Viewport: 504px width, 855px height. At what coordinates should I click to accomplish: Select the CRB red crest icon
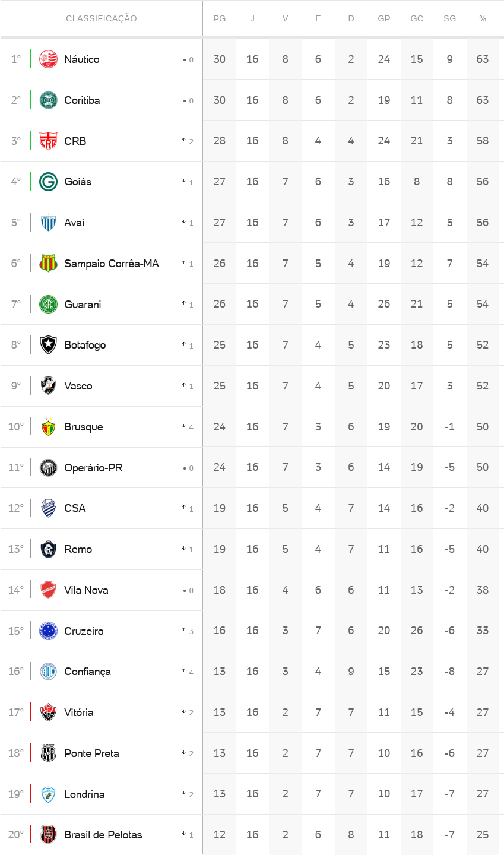48,141
